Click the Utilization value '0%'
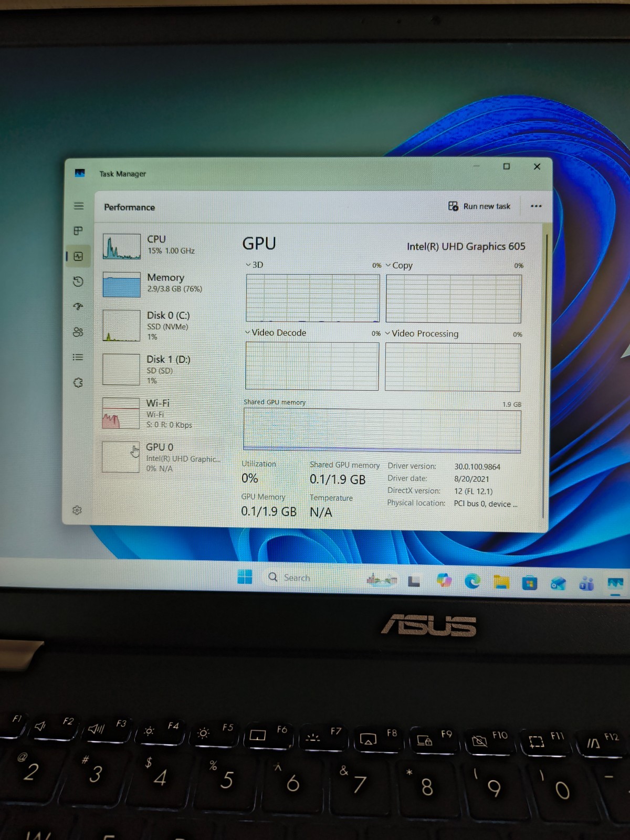The image size is (630, 840). pyautogui.click(x=250, y=478)
